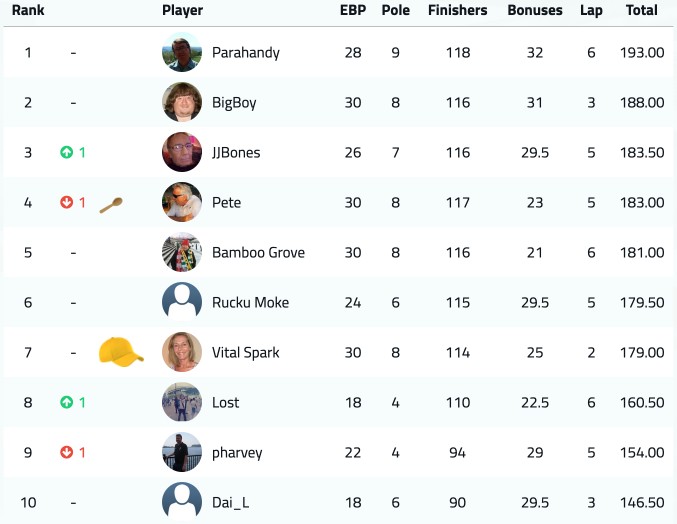Sort table by Finishers column header
The height and width of the screenshot is (524, 677).
458,10
